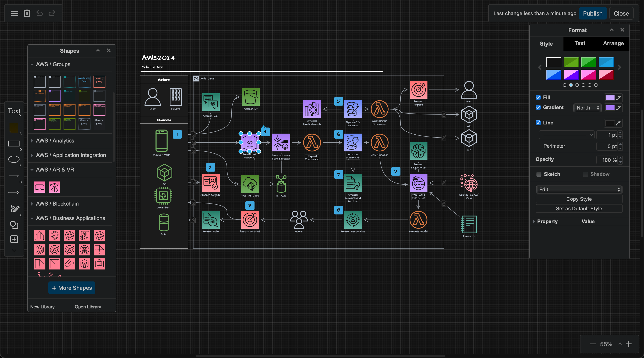Image resolution: width=644 pixels, height=358 pixels.
Task: Open the North gradient direction dropdown
Action: [x=587, y=108]
